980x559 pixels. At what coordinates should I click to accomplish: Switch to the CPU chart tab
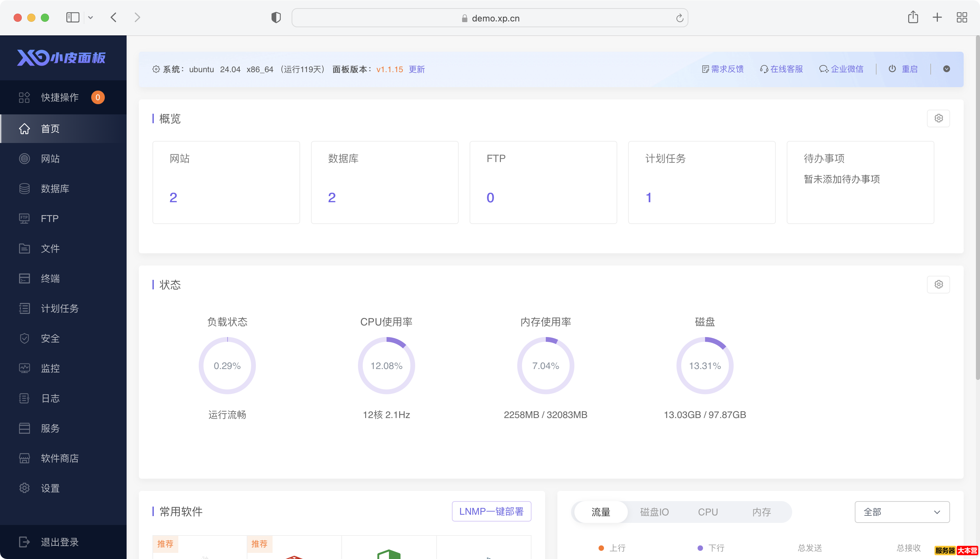pos(707,512)
